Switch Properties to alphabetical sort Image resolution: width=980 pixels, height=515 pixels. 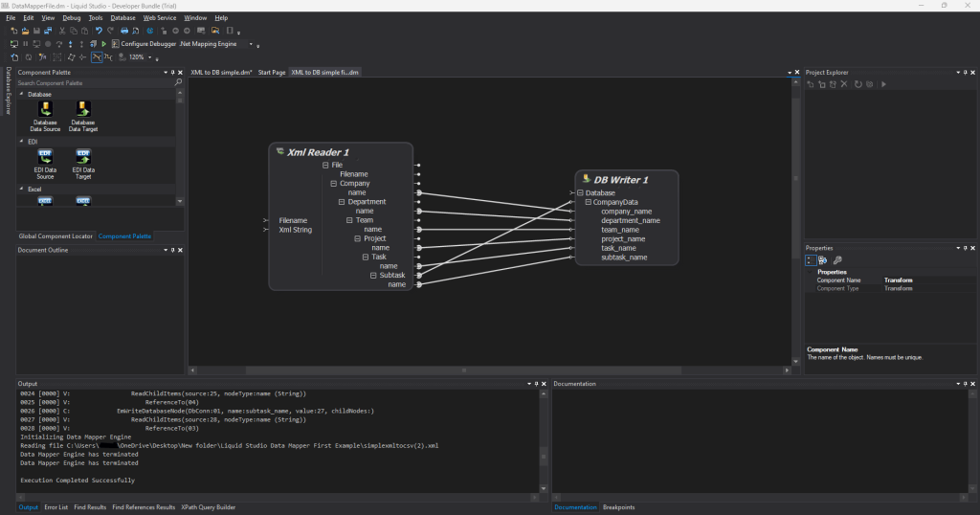point(823,259)
